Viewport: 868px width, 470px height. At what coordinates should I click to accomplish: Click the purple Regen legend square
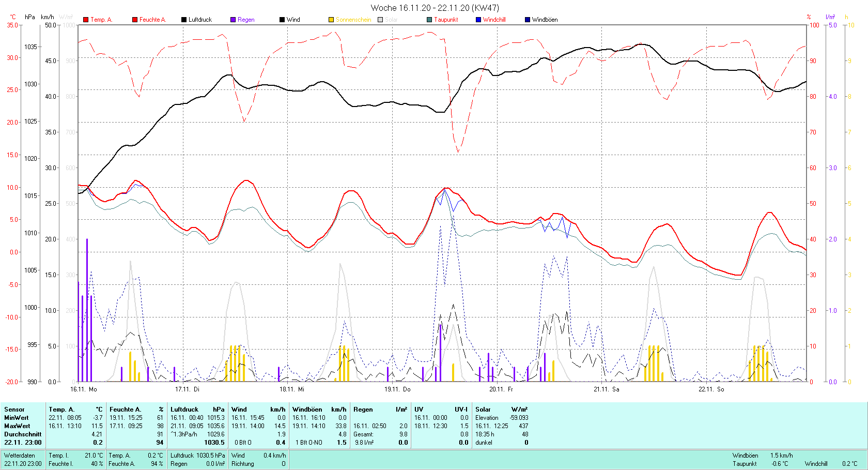[x=233, y=20]
